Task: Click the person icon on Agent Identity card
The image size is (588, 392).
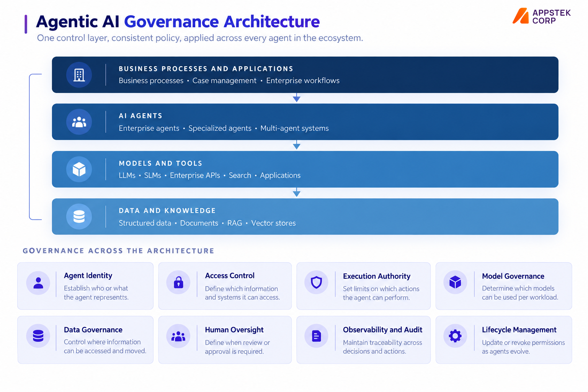Action: click(38, 283)
